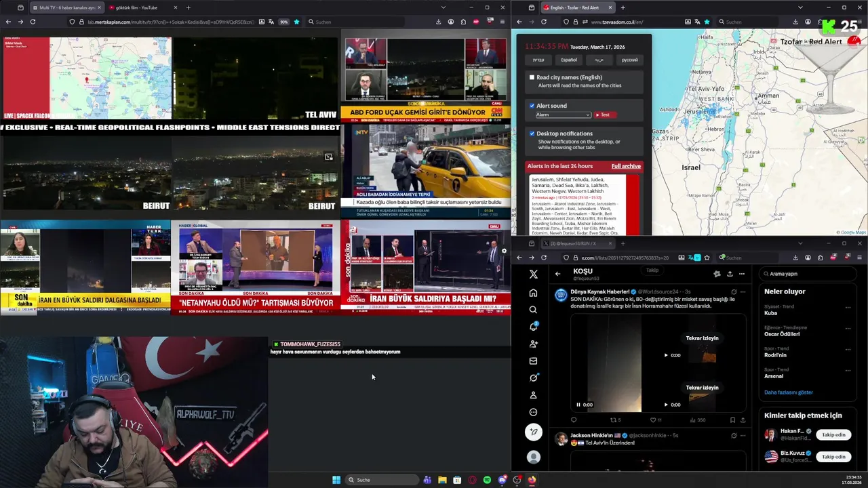Screen dimensions: 868x488
Task: Open TEL AVIV live camera tile
Action: (x=255, y=79)
